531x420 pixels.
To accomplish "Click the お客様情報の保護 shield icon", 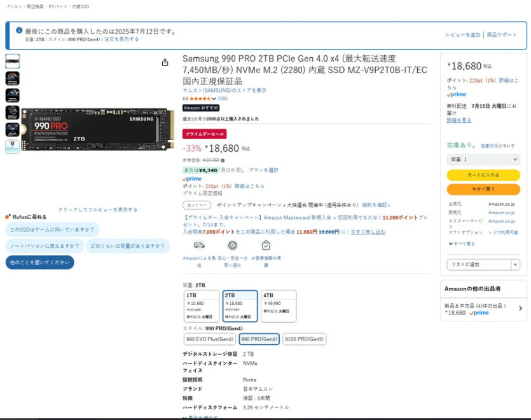I will coord(266,245).
